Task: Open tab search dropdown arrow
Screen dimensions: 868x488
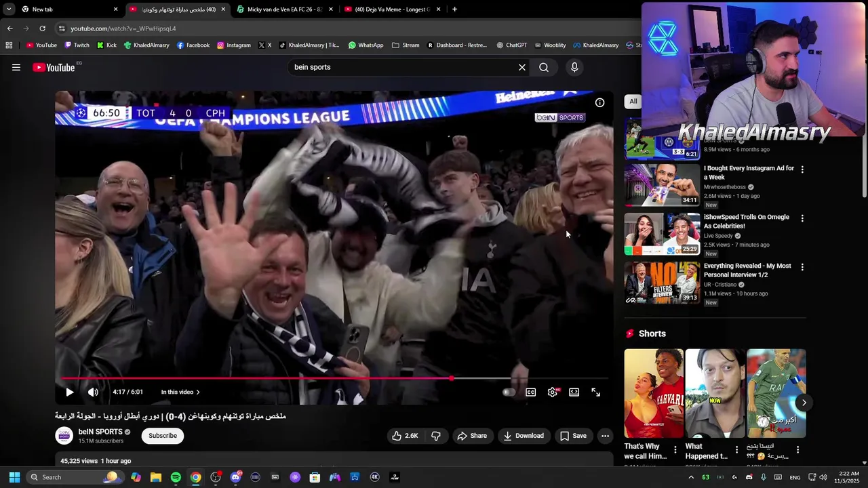Action: tap(8, 9)
